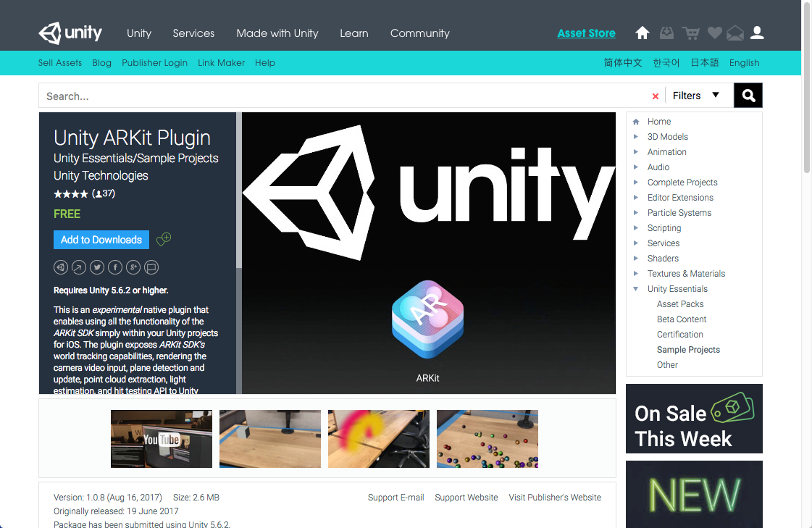Share the asset via Facebook icon
The height and width of the screenshot is (528, 812).
pyautogui.click(x=114, y=267)
